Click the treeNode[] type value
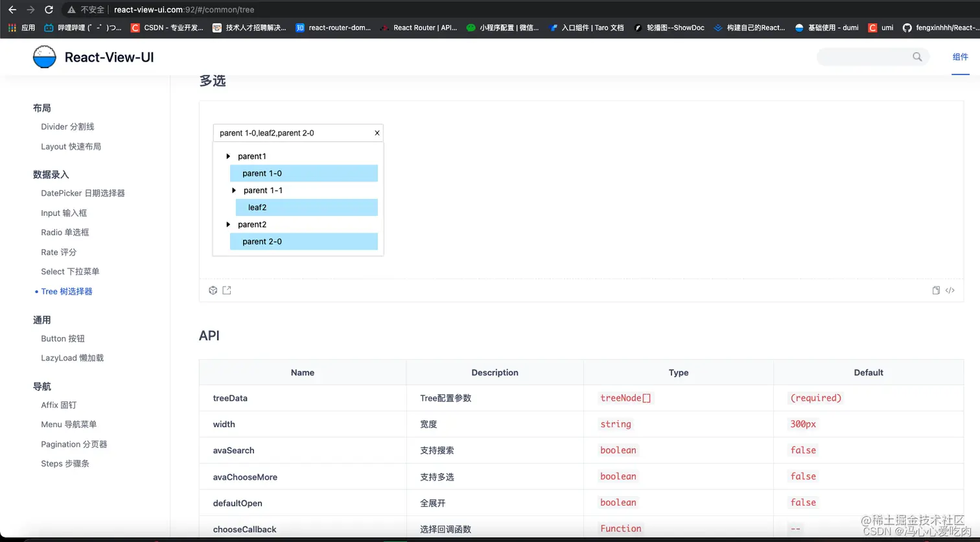The width and height of the screenshot is (980, 542). pyautogui.click(x=625, y=398)
